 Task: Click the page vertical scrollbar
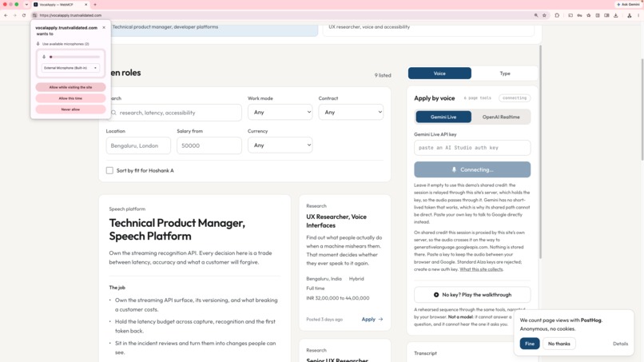coord(642,109)
